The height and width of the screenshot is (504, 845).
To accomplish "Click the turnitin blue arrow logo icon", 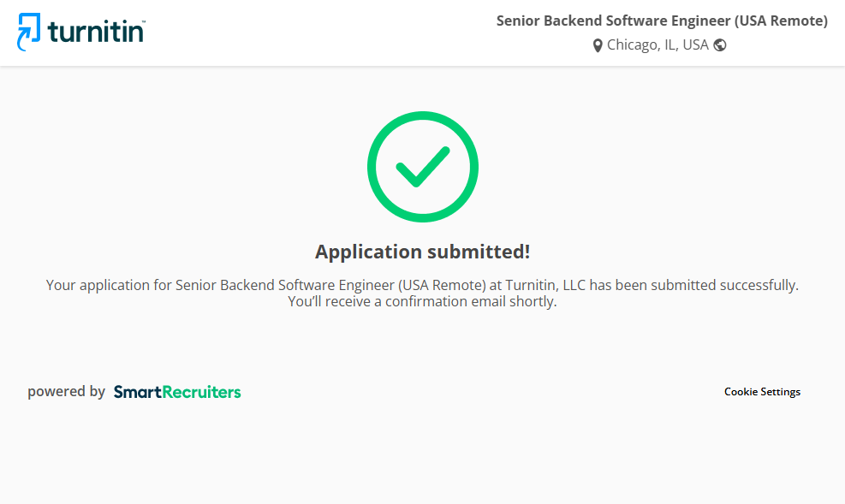I will pos(29,32).
